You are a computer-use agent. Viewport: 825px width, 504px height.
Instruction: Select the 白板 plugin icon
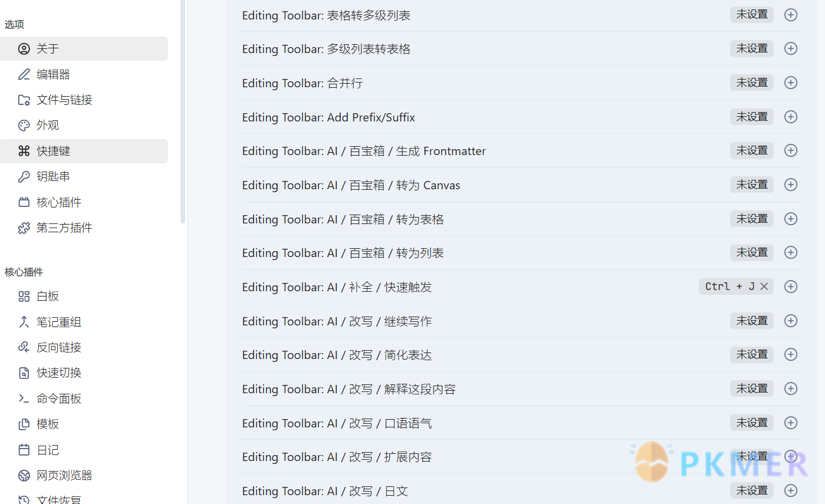pos(23,296)
